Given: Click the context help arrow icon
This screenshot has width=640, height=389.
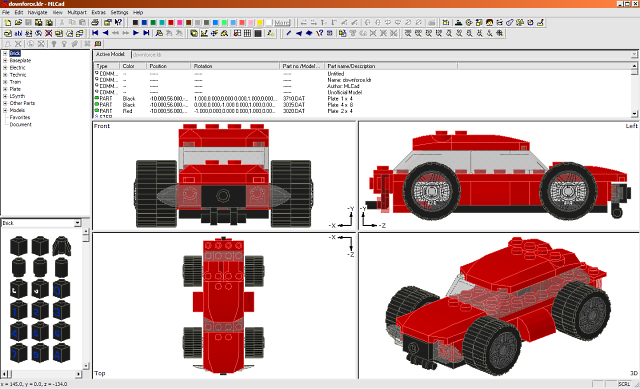Looking at the screenshot, I should tap(118, 22).
